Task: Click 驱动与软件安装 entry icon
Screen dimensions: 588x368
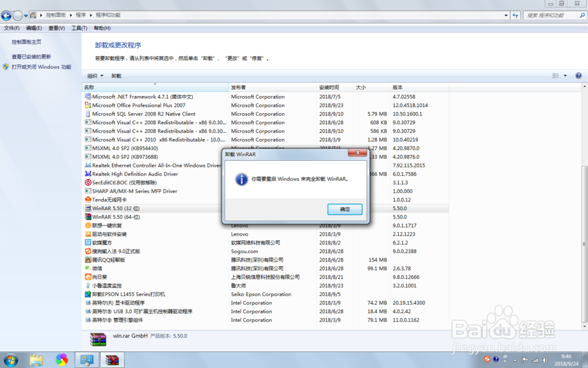Action: (x=88, y=234)
